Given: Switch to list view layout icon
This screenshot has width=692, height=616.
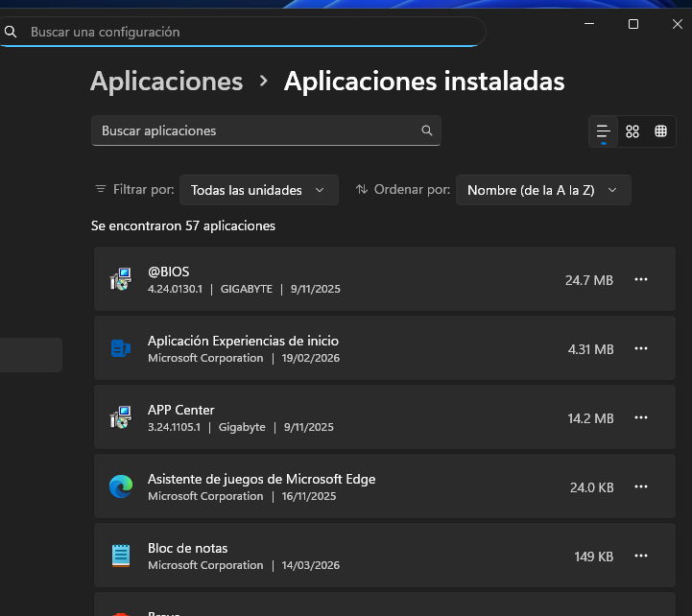Looking at the screenshot, I should point(604,131).
